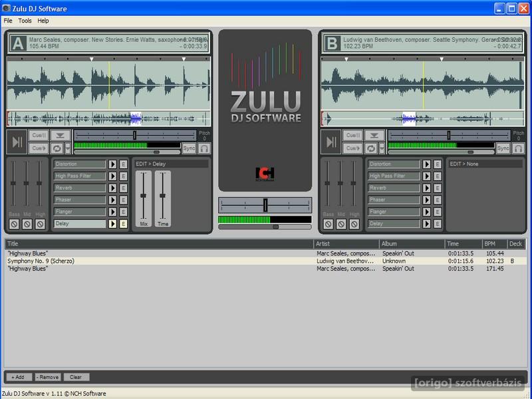The width and height of the screenshot is (532, 399).
Task: Edit Delay settings on Deck A
Action: click(x=124, y=223)
